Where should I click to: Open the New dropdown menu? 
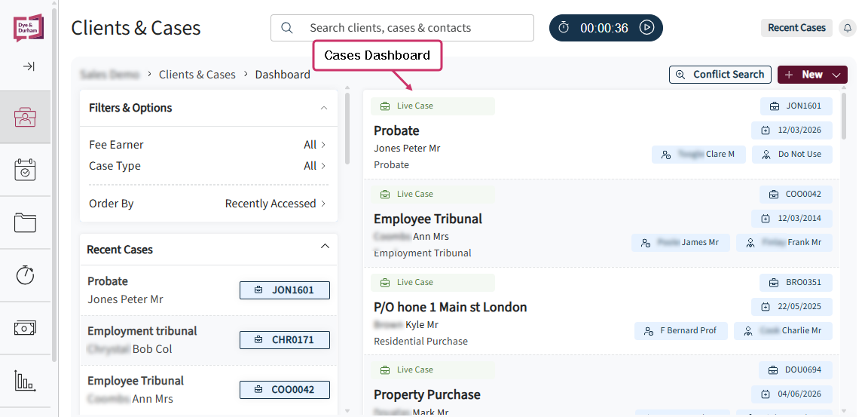coord(812,74)
